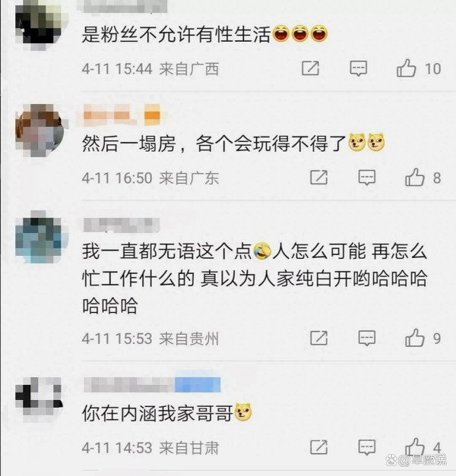Like the comment with 8 likes

coord(415,177)
